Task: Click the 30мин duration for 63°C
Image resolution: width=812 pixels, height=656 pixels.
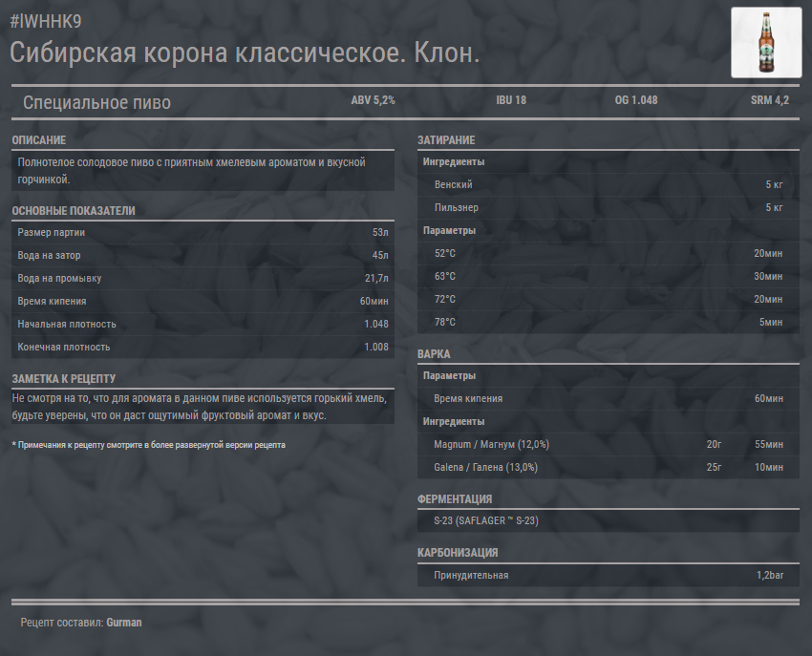Action: [x=768, y=276]
